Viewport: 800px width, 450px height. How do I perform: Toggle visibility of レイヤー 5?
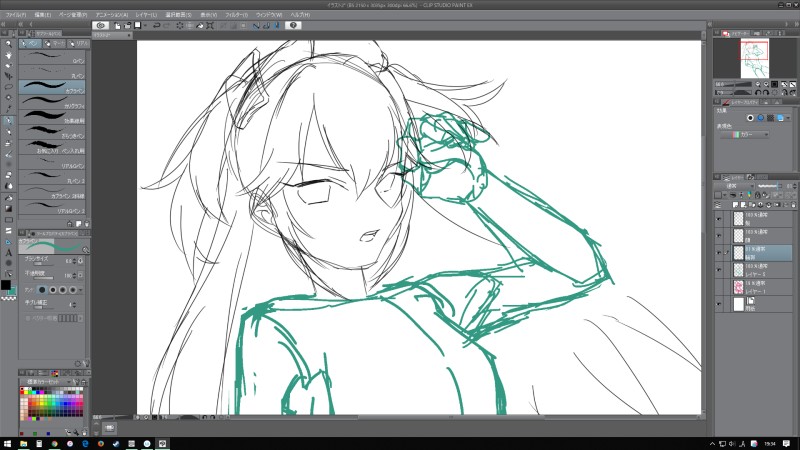pos(719,270)
